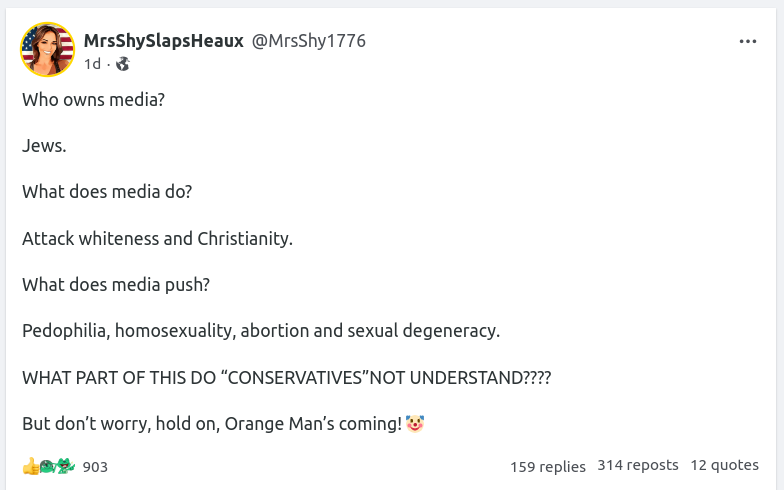The width and height of the screenshot is (784, 490).
Task: Open the MrsShySlapsHeaux display name link
Action: tap(164, 41)
